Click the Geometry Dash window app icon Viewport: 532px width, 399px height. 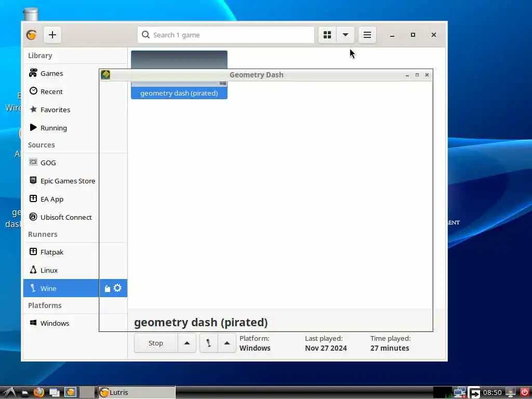pyautogui.click(x=105, y=75)
